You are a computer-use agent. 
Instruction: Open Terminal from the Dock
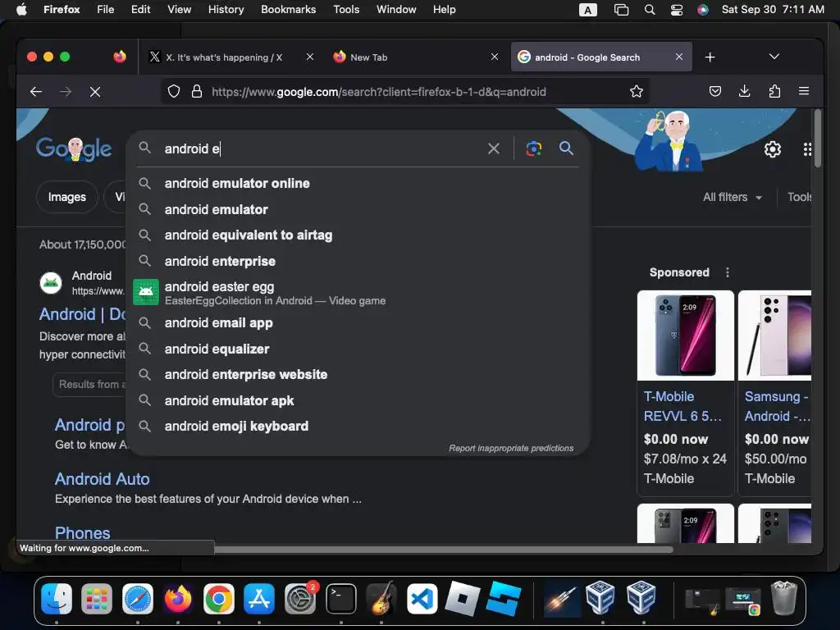[341, 598]
